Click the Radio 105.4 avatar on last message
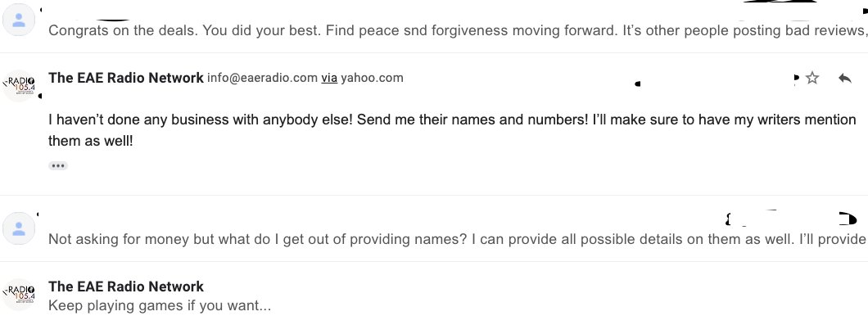The image size is (868, 325). pos(19,295)
